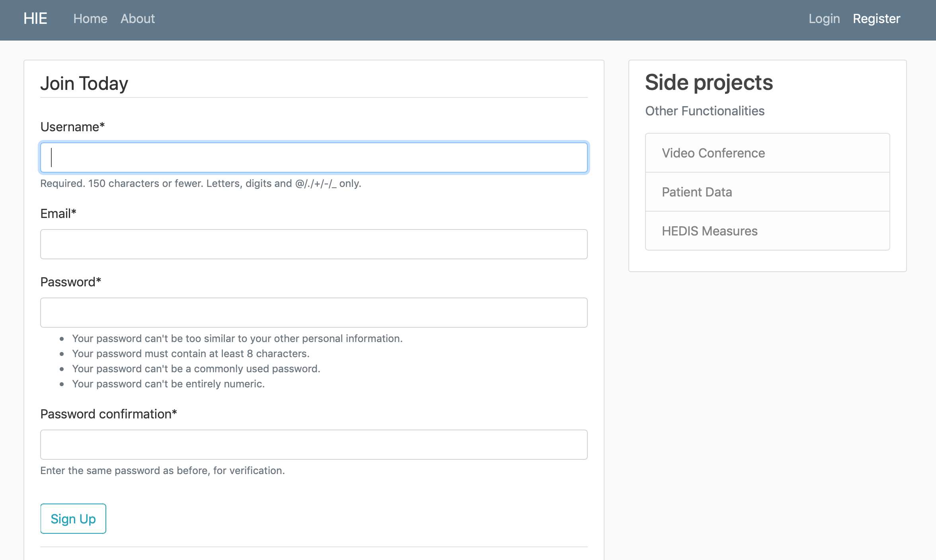The width and height of the screenshot is (936, 560).
Task: Click the Password label
Action: (x=70, y=282)
